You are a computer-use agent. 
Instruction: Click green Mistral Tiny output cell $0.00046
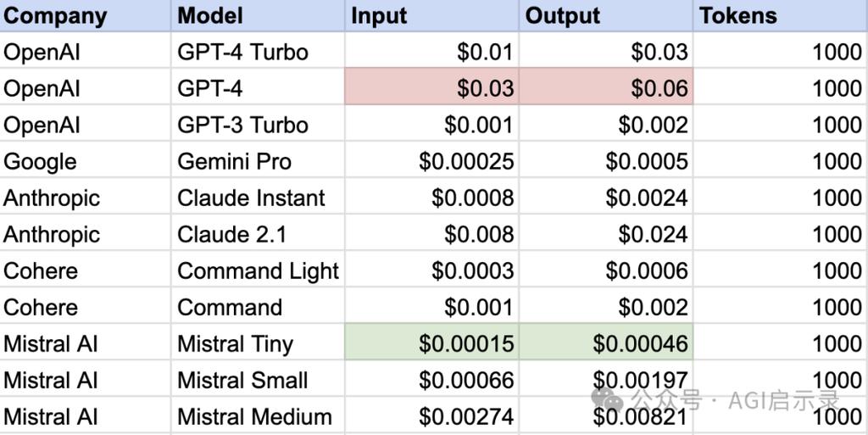(x=606, y=342)
